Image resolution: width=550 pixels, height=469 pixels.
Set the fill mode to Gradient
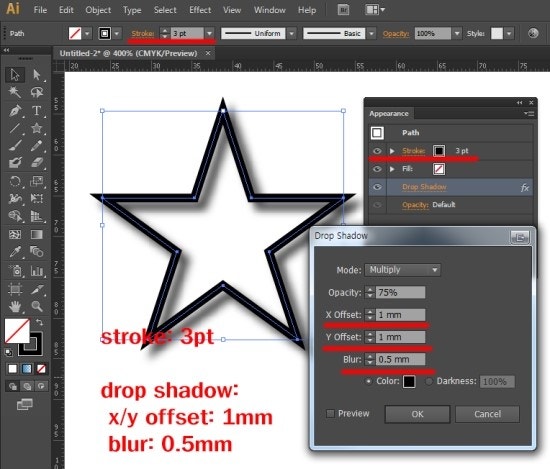(x=27, y=369)
